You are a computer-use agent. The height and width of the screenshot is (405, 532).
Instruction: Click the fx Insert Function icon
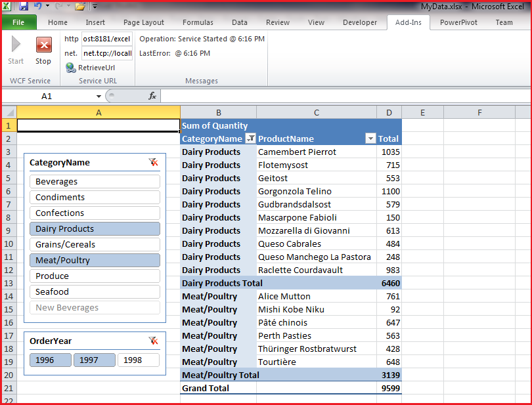[x=152, y=96]
